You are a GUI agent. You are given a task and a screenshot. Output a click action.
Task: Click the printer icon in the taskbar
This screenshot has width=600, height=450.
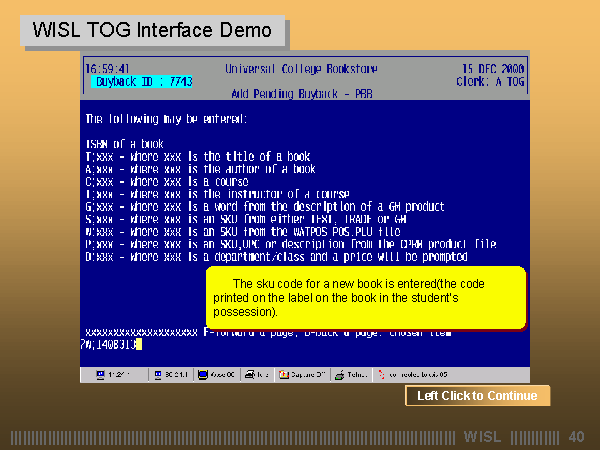[250, 375]
